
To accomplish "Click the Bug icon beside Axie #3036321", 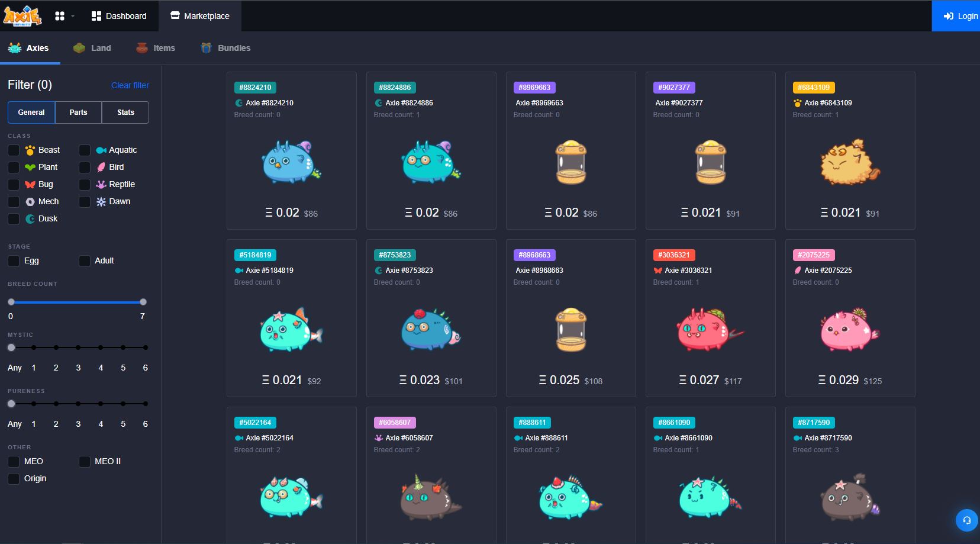I will [x=658, y=271].
